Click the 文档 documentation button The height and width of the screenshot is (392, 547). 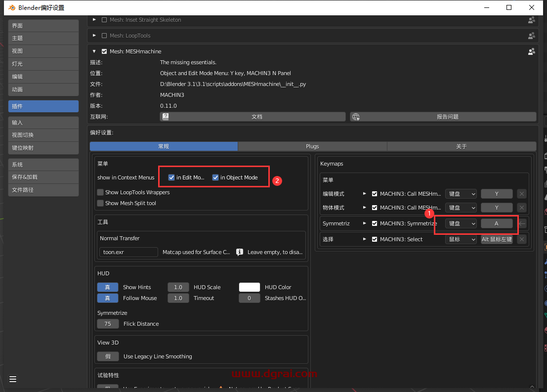[257, 116]
